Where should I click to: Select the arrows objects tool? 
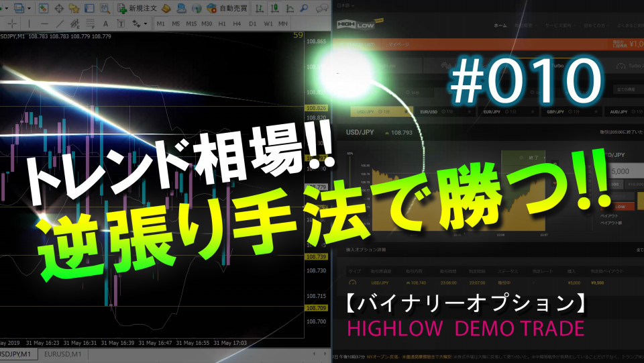(x=136, y=23)
